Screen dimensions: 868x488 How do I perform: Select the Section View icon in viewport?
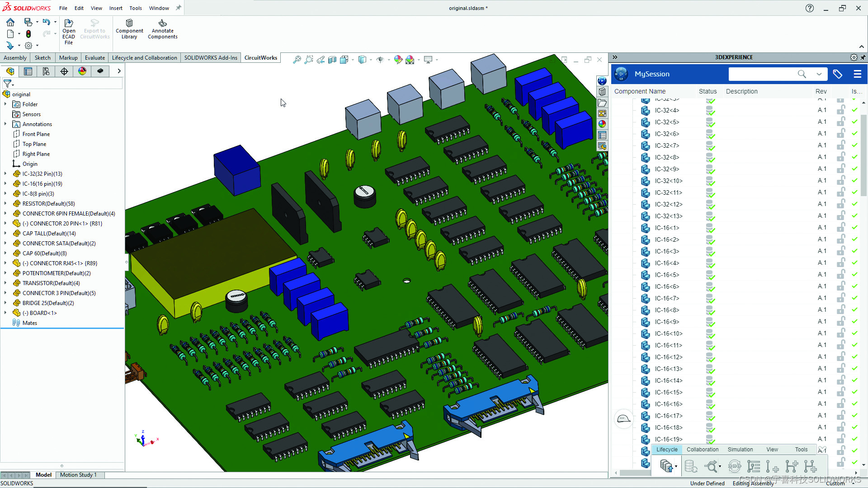[x=333, y=59]
